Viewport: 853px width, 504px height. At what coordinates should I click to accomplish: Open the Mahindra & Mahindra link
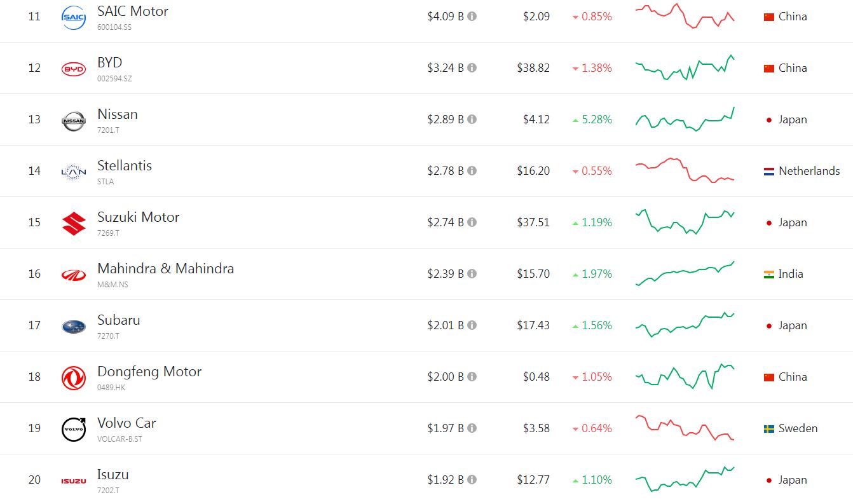point(166,269)
